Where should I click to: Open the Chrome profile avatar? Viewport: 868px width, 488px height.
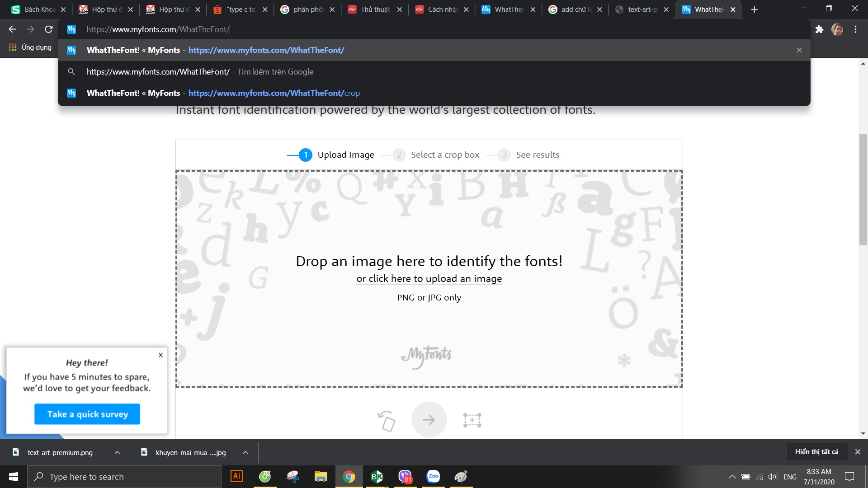tap(837, 29)
